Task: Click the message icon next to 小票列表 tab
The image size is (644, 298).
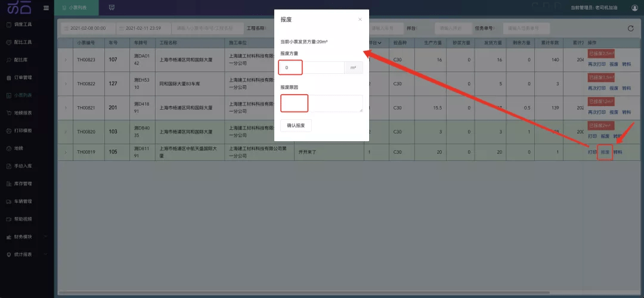Action: tap(112, 8)
